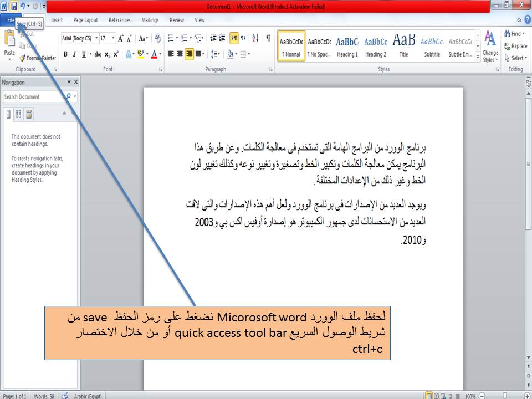Switch to Page Layout tab
This screenshot has width=532, height=399.
(85, 20)
